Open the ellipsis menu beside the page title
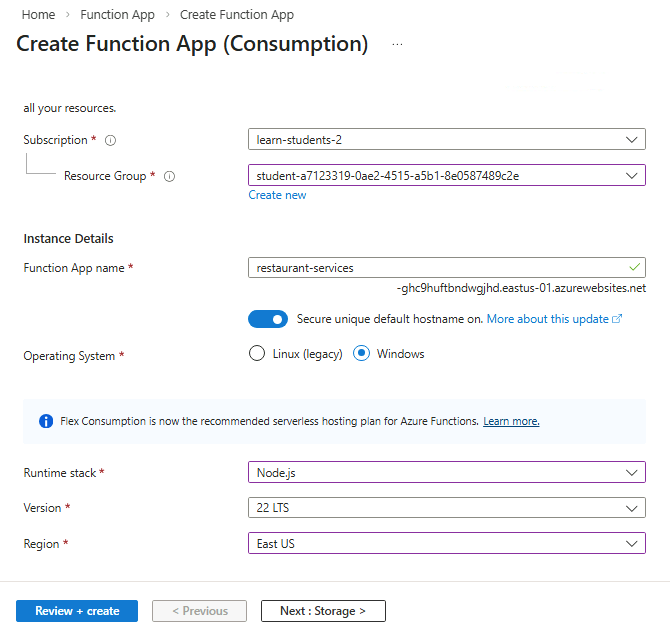Viewport: 670px width, 637px height. [x=397, y=45]
